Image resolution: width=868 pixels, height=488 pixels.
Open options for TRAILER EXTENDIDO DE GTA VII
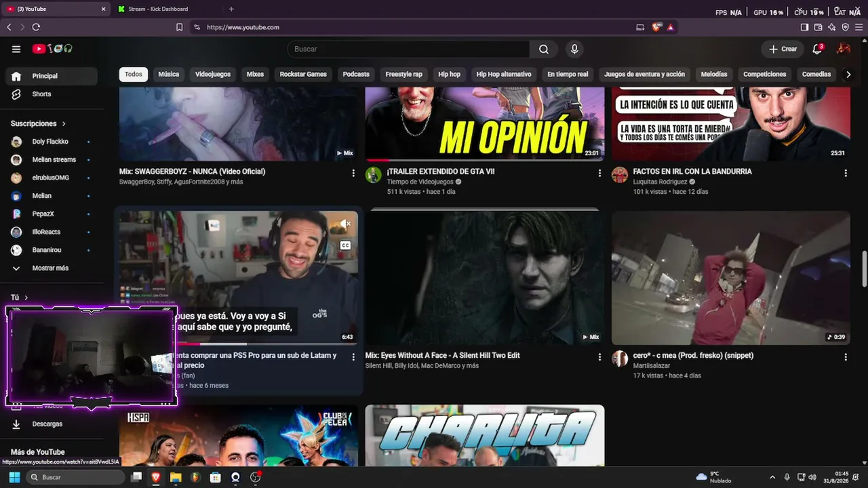pos(599,174)
